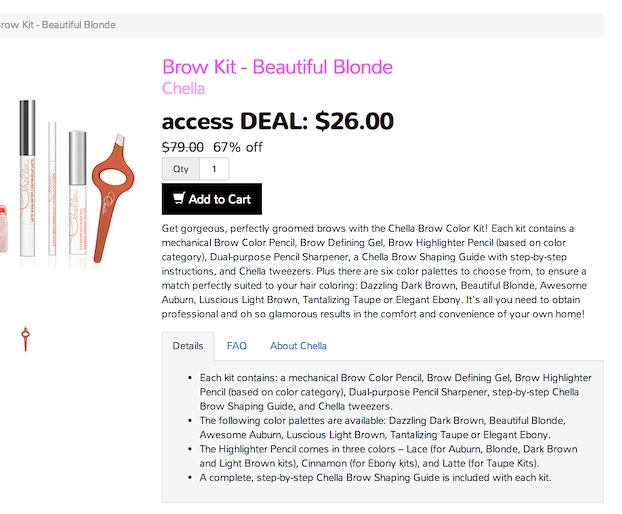Screen dimensions: 622x514
Task: Click the grey breadcrumb bar product name
Action: [58, 24]
